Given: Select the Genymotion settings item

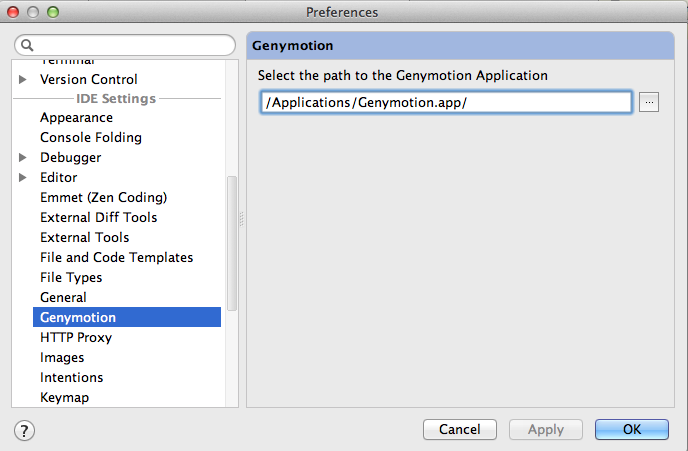Looking at the screenshot, I should pos(78,317).
